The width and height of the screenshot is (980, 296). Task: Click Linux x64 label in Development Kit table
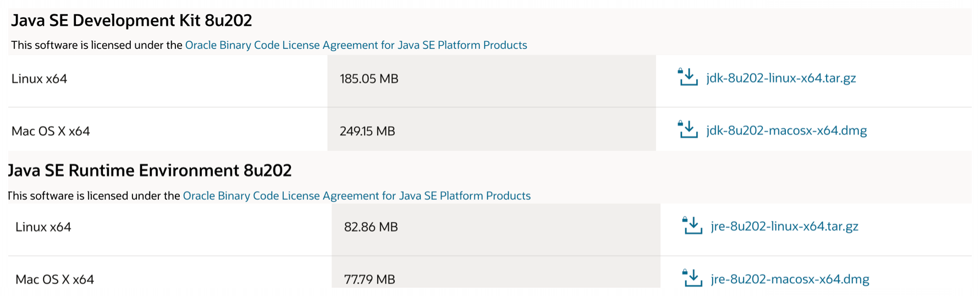coord(39,79)
